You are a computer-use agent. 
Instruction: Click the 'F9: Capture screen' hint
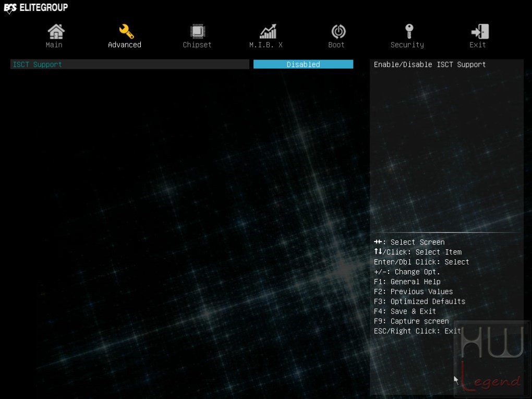click(411, 321)
